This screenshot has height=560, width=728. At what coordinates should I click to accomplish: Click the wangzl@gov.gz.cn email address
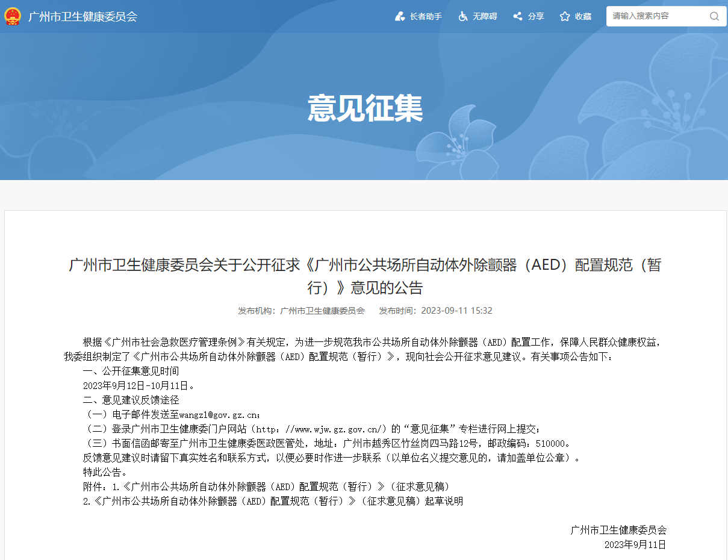(219, 415)
